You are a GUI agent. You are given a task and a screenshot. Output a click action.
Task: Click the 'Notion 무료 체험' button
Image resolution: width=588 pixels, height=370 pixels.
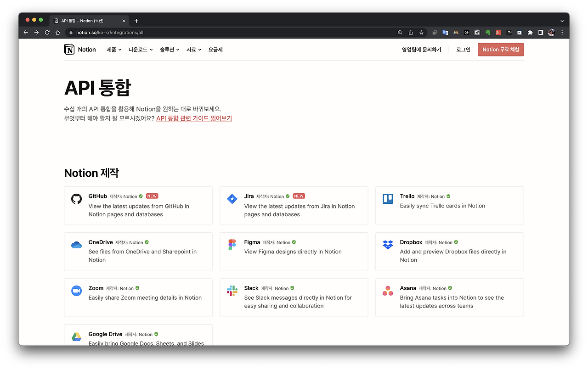[x=501, y=50]
